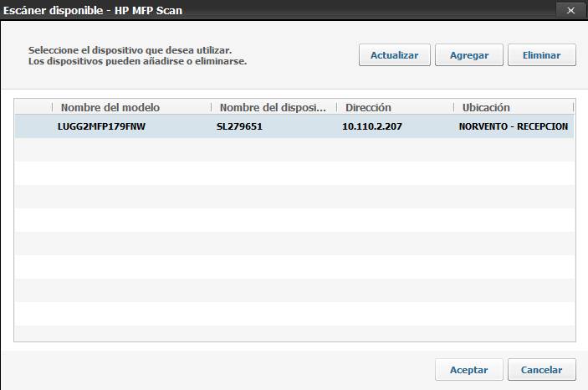
Task: Select NORVENTO - RECEPCION location cell
Action: coord(514,126)
